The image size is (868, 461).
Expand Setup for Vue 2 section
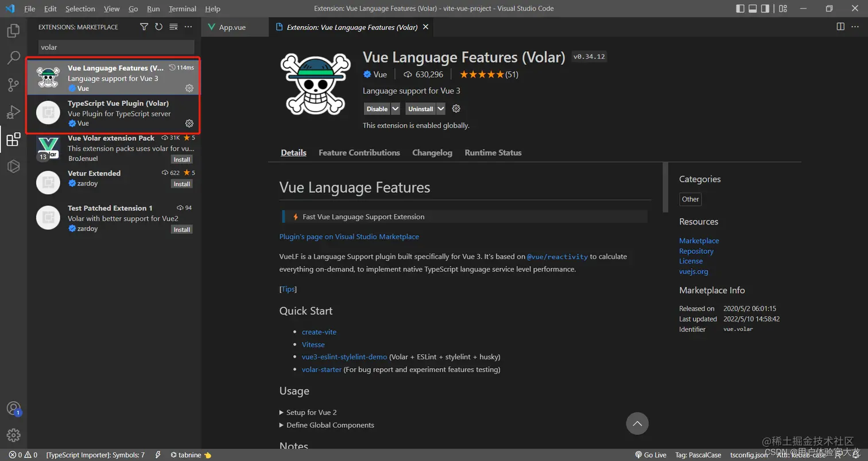[x=308, y=412]
